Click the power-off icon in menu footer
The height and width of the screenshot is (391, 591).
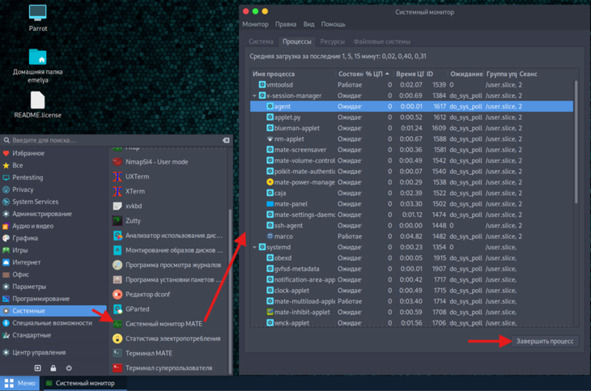[69, 368]
